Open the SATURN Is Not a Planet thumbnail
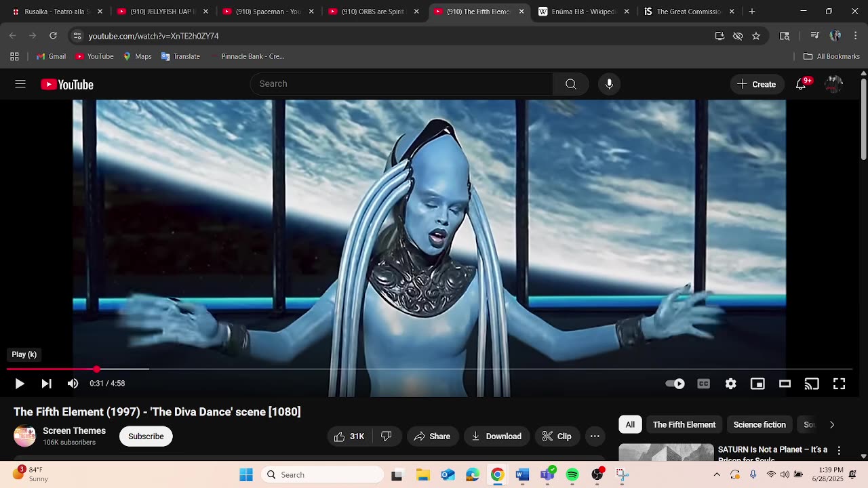The width and height of the screenshot is (868, 488). [x=666, y=453]
